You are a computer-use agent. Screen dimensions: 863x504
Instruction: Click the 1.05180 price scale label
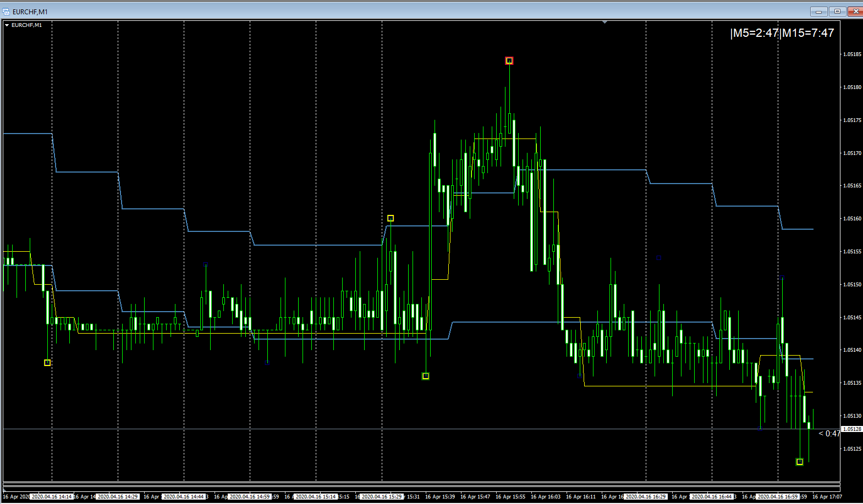pos(852,87)
